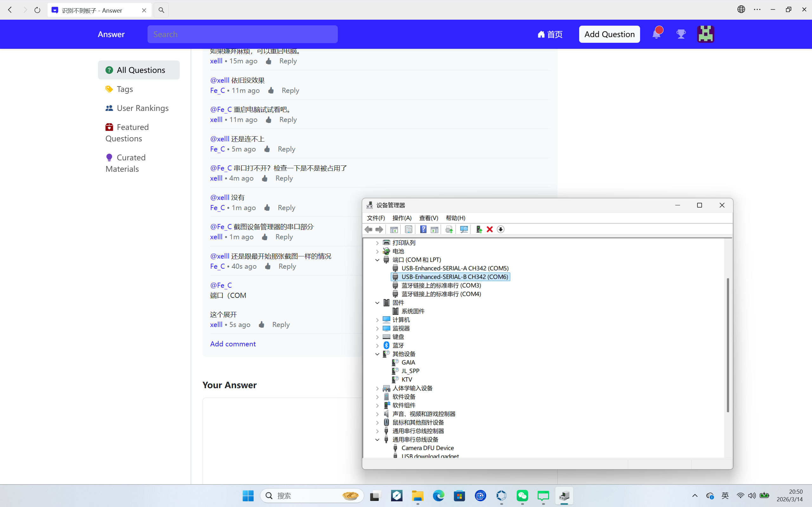This screenshot has width=812, height=507.
Task: Click the Add comment link
Action: (x=232, y=344)
